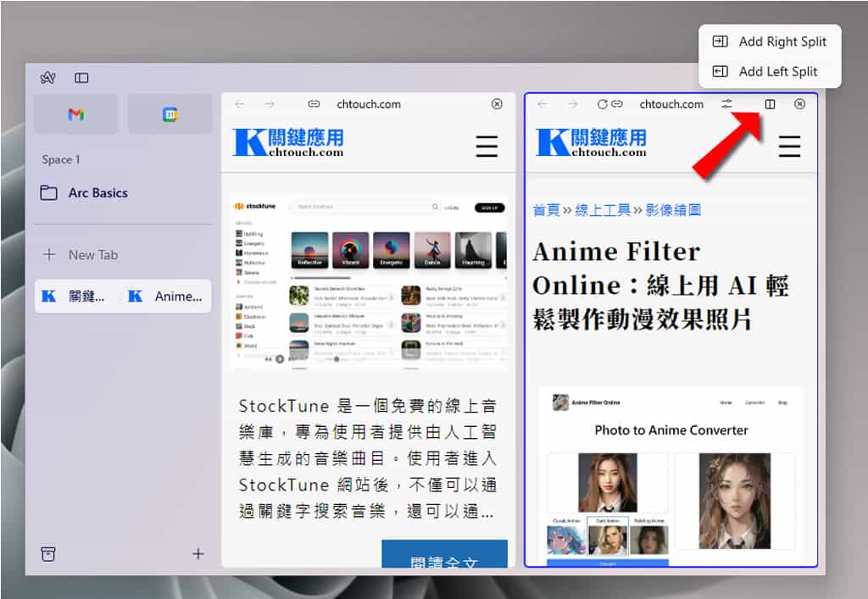Open the StockTune screenshot thumbnail

[x=369, y=282]
